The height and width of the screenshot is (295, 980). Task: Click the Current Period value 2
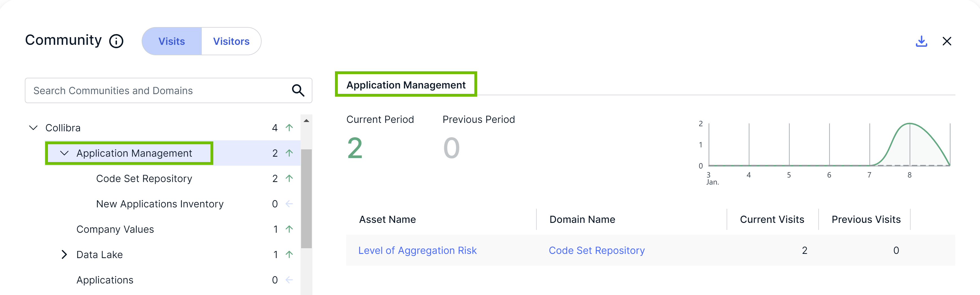[355, 148]
